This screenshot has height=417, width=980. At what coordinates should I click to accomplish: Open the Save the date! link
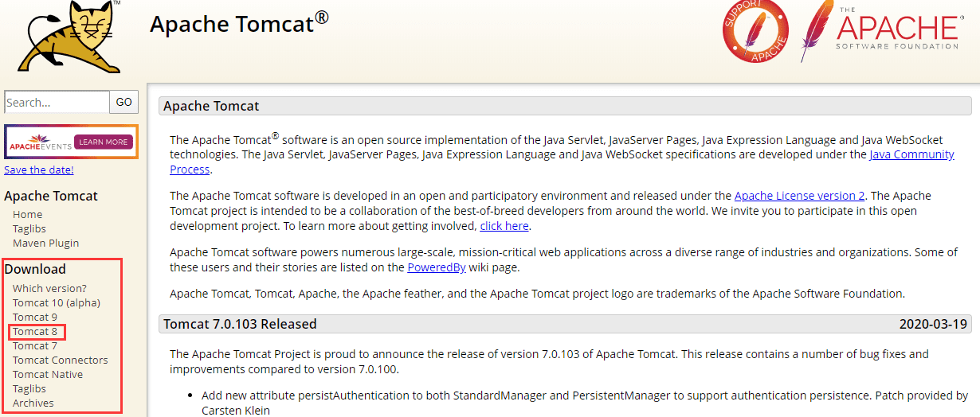(x=39, y=170)
